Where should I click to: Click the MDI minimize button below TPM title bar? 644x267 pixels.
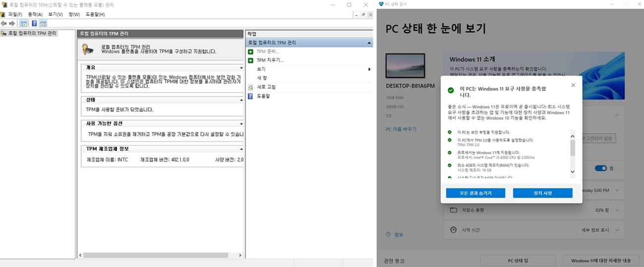tap(356, 15)
